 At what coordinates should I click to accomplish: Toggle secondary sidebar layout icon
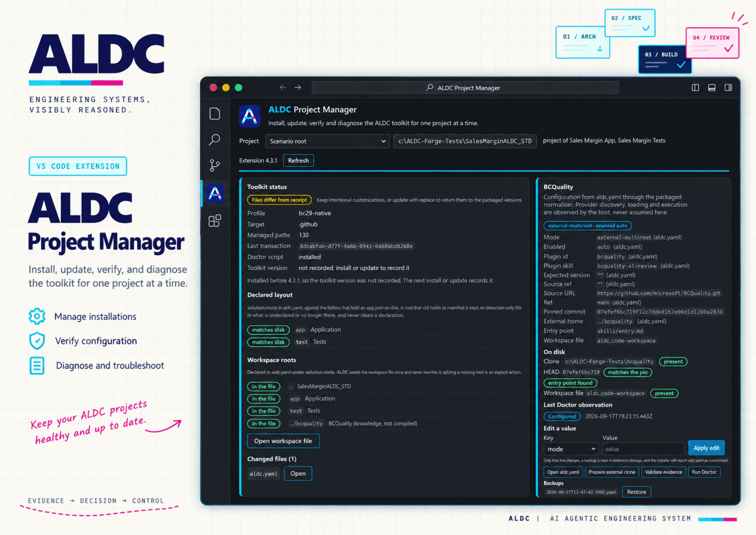728,87
